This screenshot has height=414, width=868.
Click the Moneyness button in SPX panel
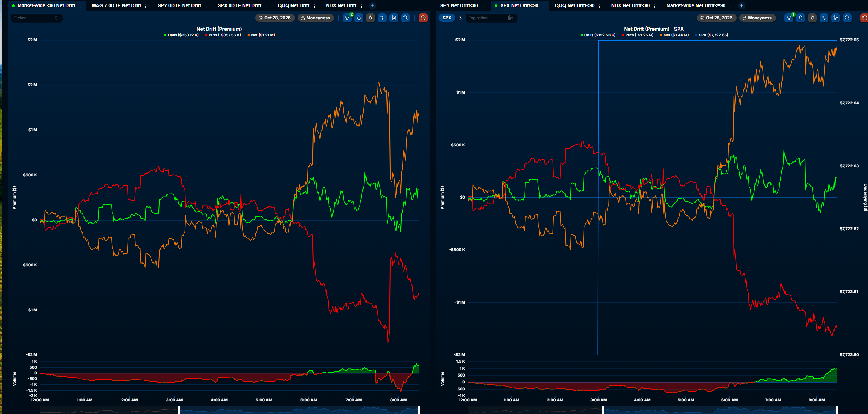tap(757, 18)
